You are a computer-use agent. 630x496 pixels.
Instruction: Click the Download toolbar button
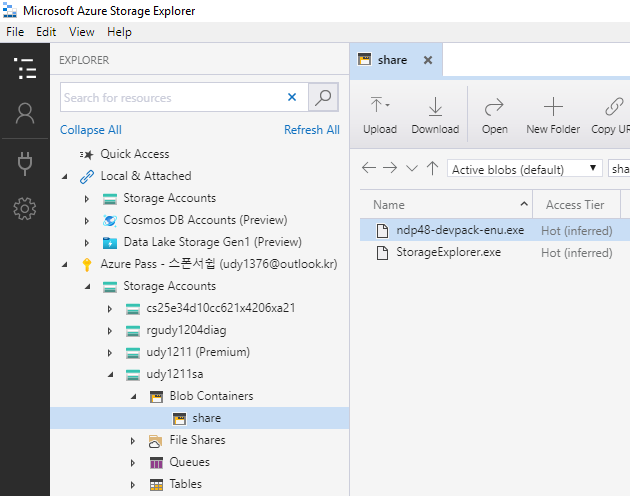click(x=435, y=115)
